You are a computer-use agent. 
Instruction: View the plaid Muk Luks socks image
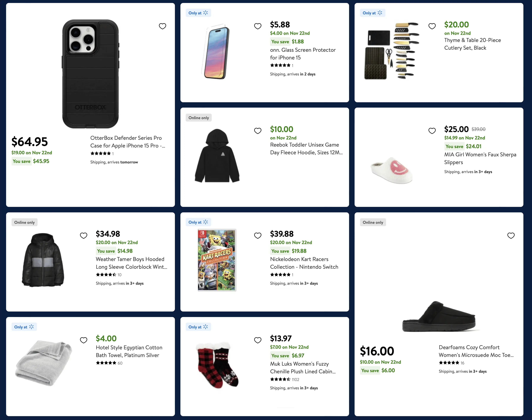coord(217,365)
